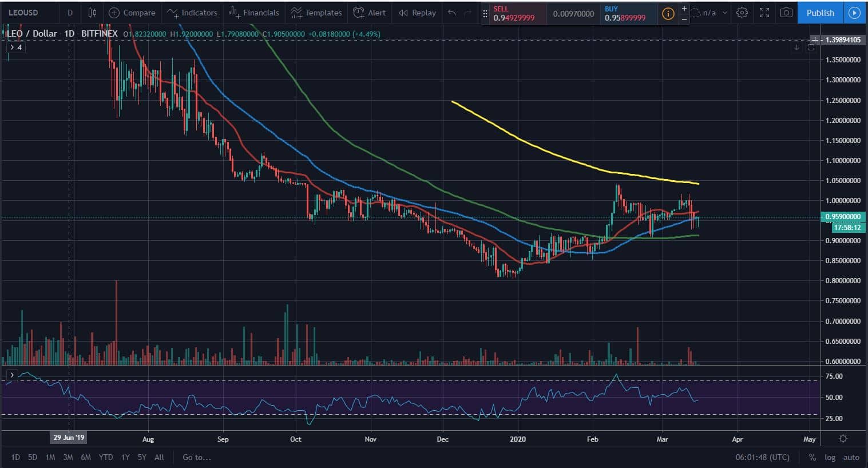Click the 29 Jun '19 date marker
The height and width of the screenshot is (468, 868).
[x=69, y=437]
